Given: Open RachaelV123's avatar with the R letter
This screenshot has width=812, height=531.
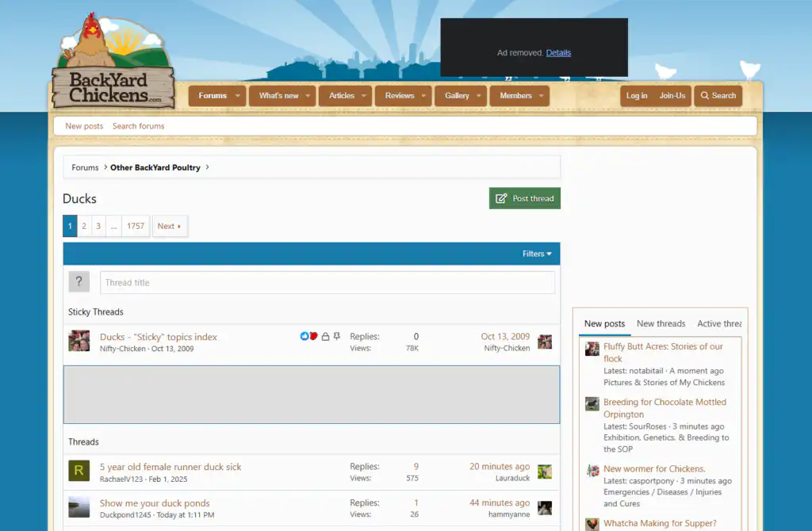Looking at the screenshot, I should click(x=79, y=472).
